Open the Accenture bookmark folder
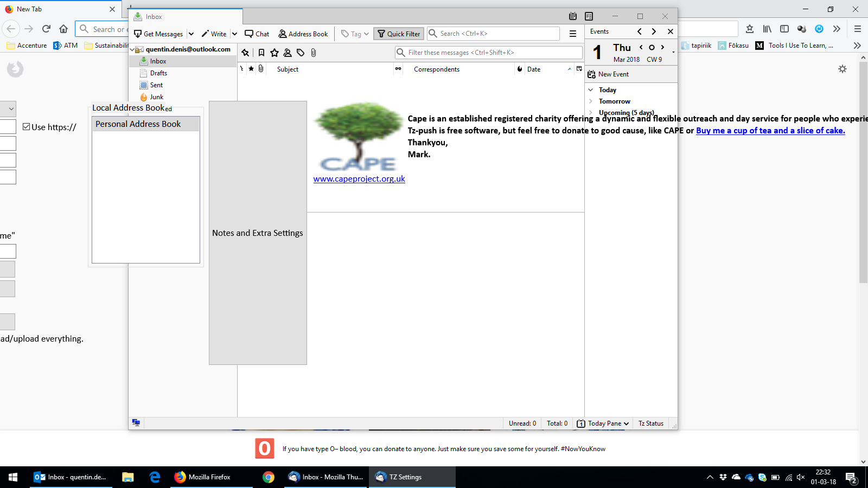The image size is (868, 488). 27,46
